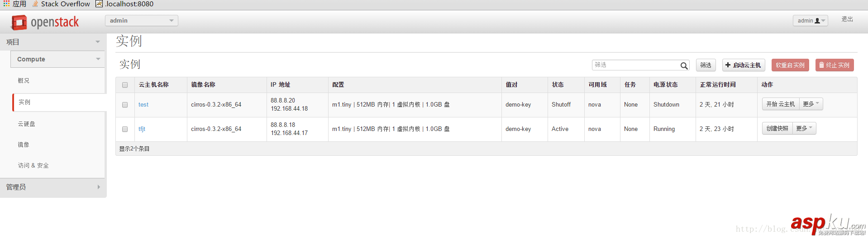Click the 筛选 filter input field
Viewport: 868px width, 238px height.
pos(636,65)
